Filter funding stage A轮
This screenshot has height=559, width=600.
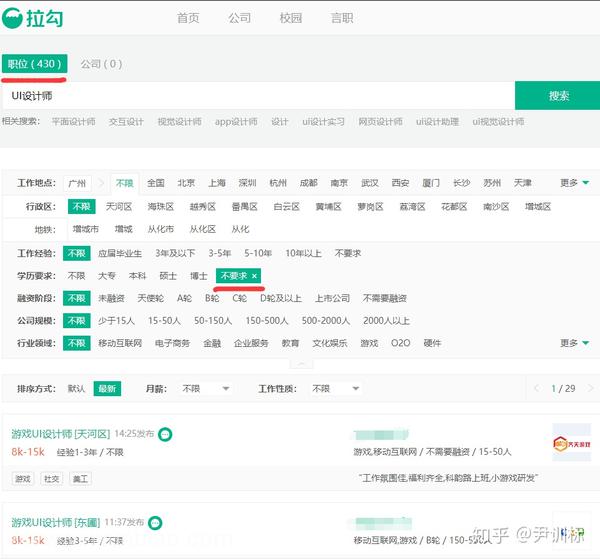coord(184,298)
